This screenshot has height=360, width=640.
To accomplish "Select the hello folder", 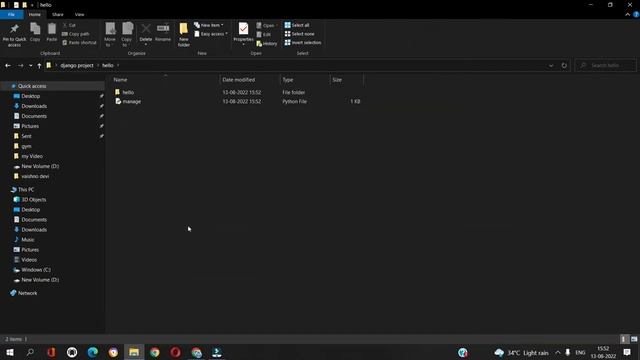I will pos(128,92).
